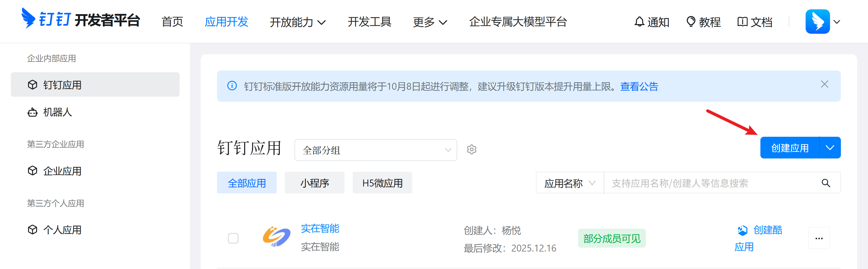
Task: Expand the 创建应用 arrow dropdown
Action: click(830, 148)
